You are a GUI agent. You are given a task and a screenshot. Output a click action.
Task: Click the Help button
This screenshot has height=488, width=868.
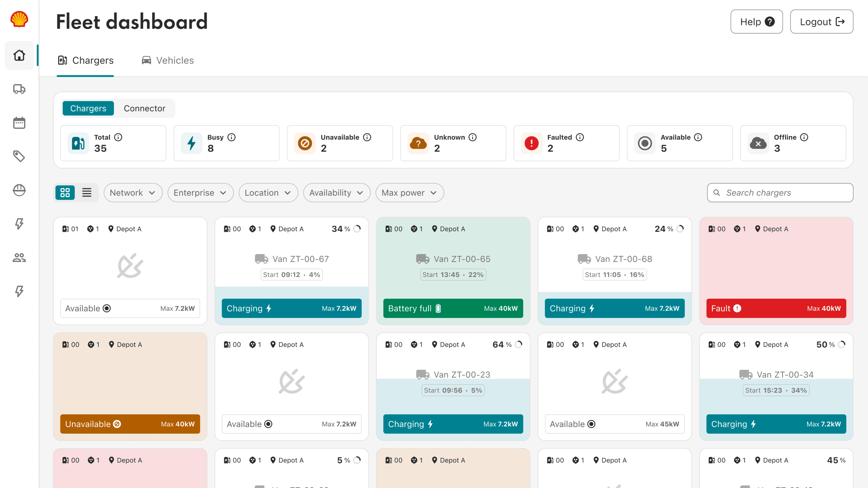coord(756,21)
